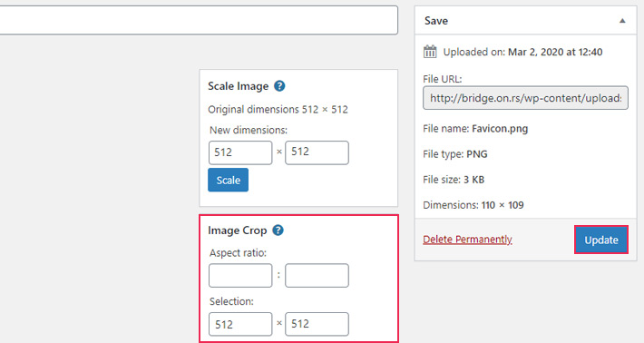The height and width of the screenshot is (343, 644).
Task: Click the Update button
Action: 601,240
